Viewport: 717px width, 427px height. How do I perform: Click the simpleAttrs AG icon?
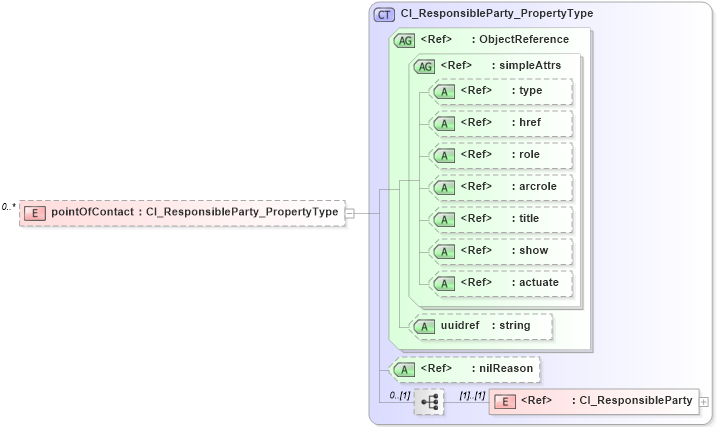(424, 67)
